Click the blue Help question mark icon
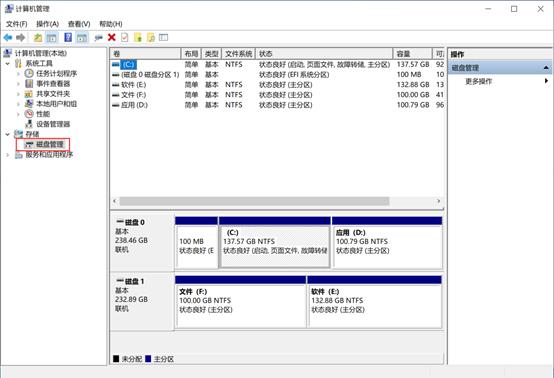 pyautogui.click(x=68, y=37)
